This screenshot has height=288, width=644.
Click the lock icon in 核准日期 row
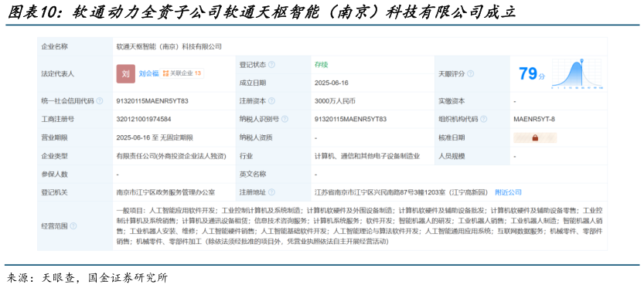(535, 138)
